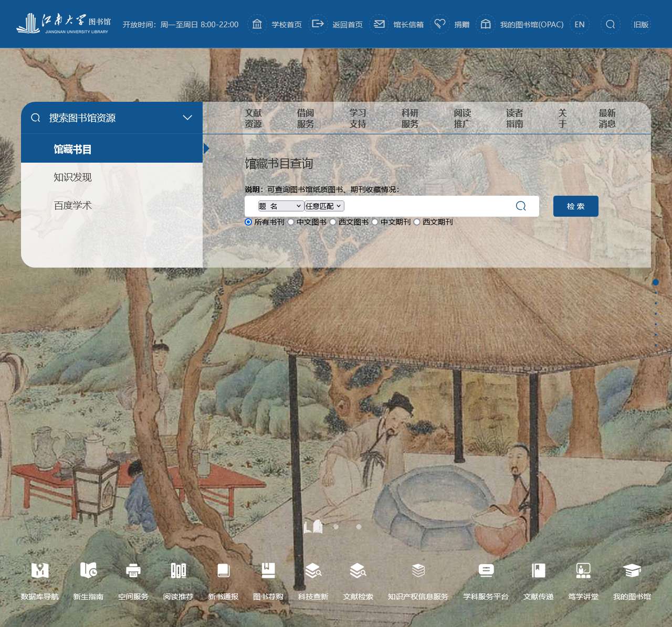Click the book icon slide indicator
This screenshot has width=672, height=627.
313,526
